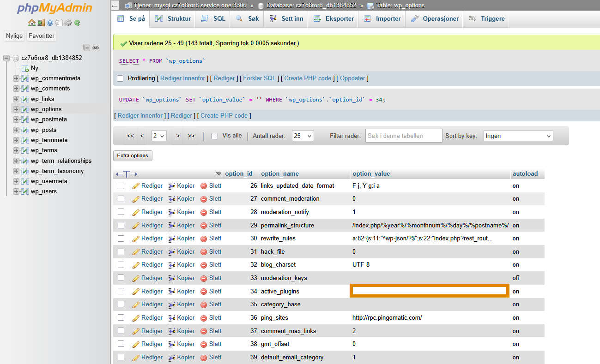600x364 pixels.
Task: Jump to last page button
Action: 191,136
